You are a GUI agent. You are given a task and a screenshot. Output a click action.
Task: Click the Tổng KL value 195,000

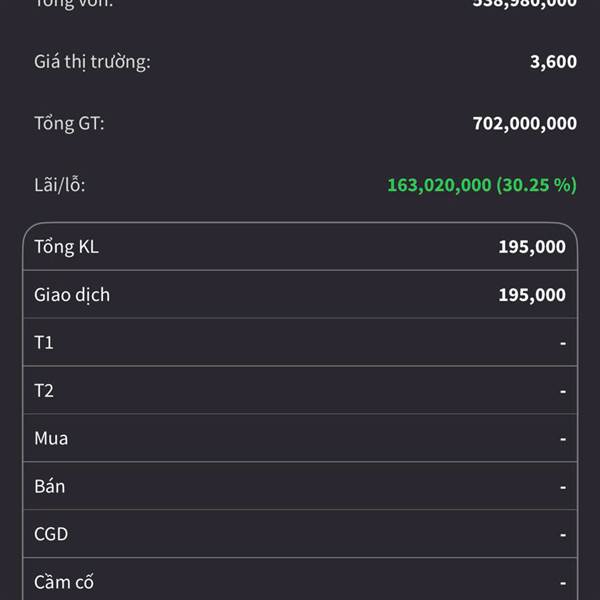click(532, 247)
